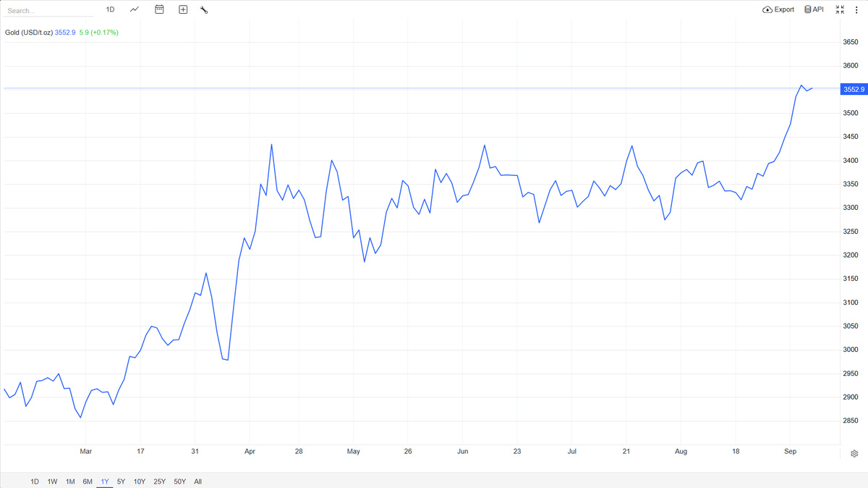Select the 1D time range tab
Image resolution: width=868 pixels, height=488 pixels.
tap(35, 481)
